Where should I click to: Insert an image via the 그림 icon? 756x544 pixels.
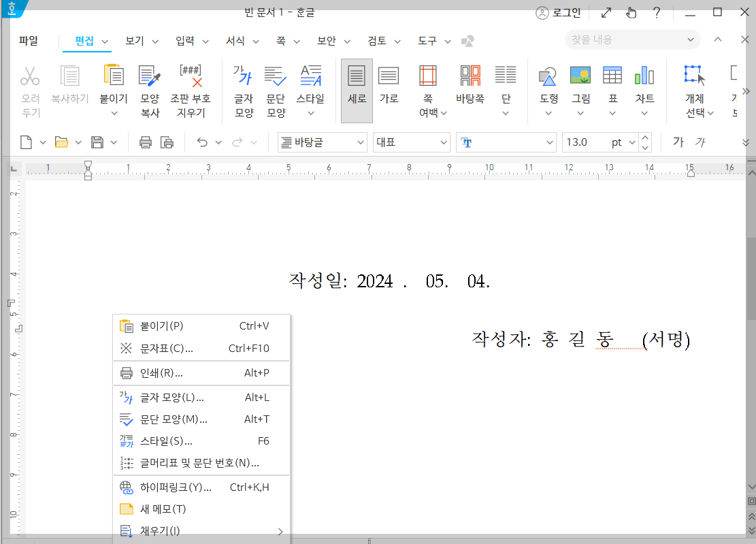click(580, 82)
